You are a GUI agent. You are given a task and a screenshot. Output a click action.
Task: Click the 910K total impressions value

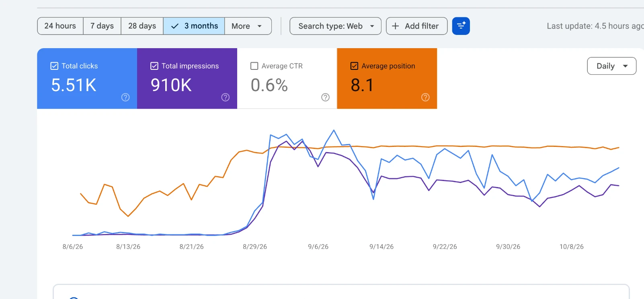tap(171, 85)
